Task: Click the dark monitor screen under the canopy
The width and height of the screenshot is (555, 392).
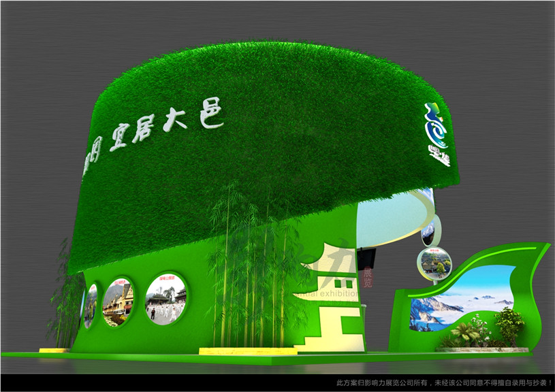Action: point(368,258)
